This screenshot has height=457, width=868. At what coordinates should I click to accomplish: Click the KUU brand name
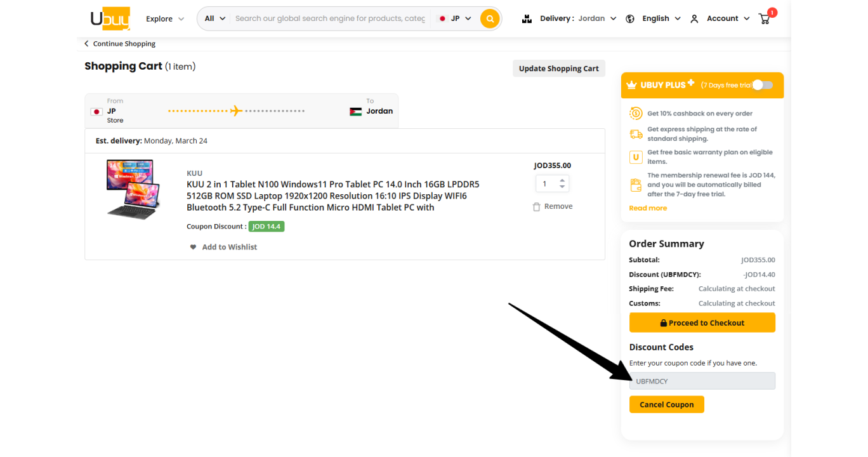[x=195, y=173]
